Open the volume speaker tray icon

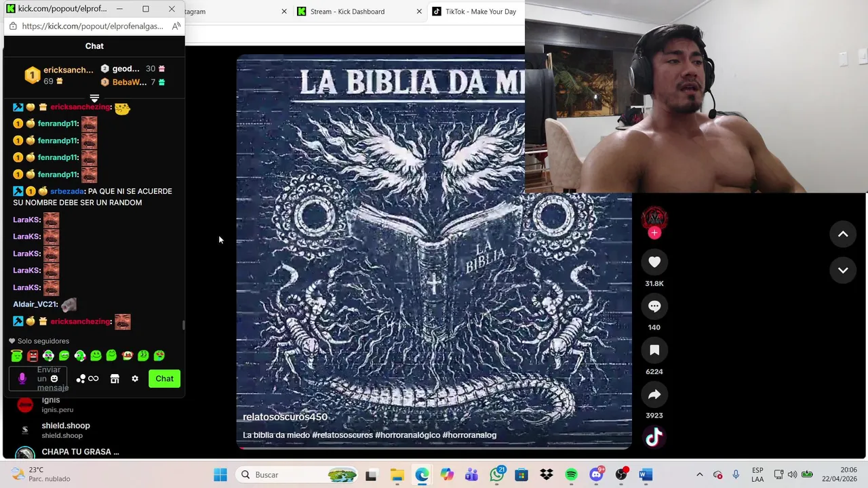point(792,474)
